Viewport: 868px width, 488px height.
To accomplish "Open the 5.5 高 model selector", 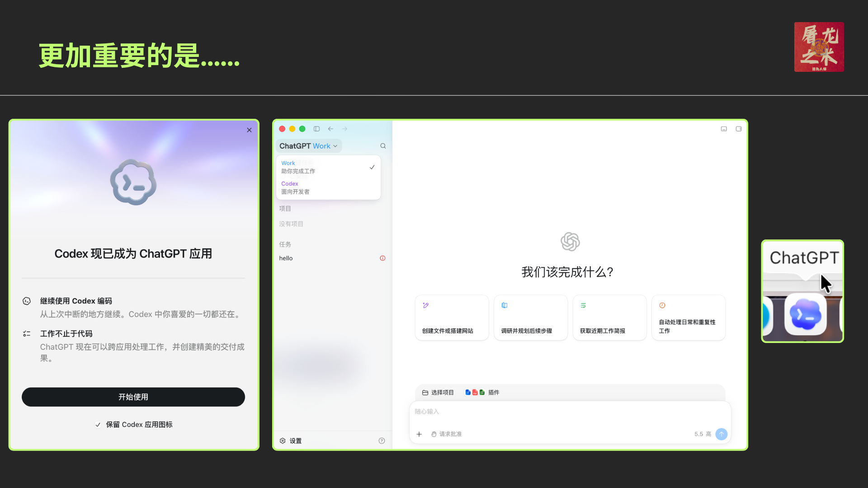I will coord(703,434).
